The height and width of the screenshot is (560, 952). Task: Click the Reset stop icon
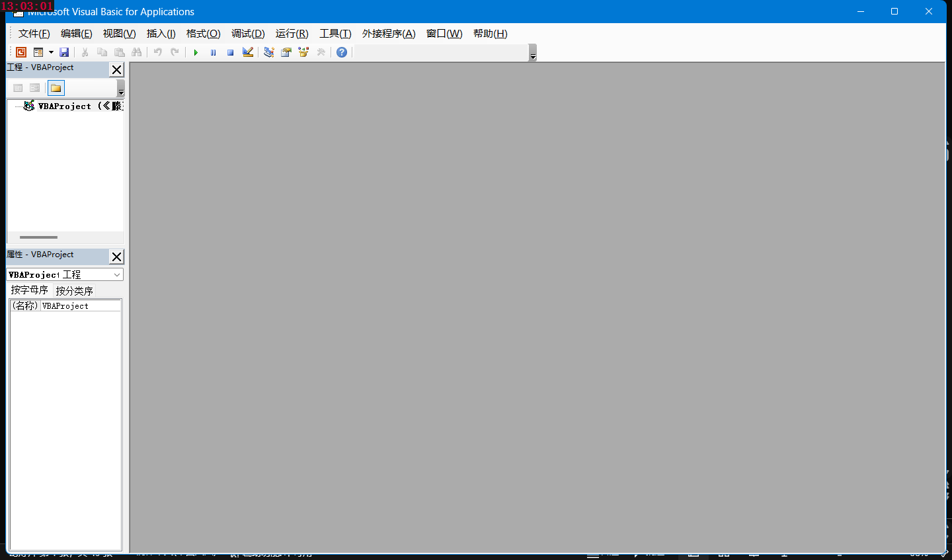[x=230, y=52]
